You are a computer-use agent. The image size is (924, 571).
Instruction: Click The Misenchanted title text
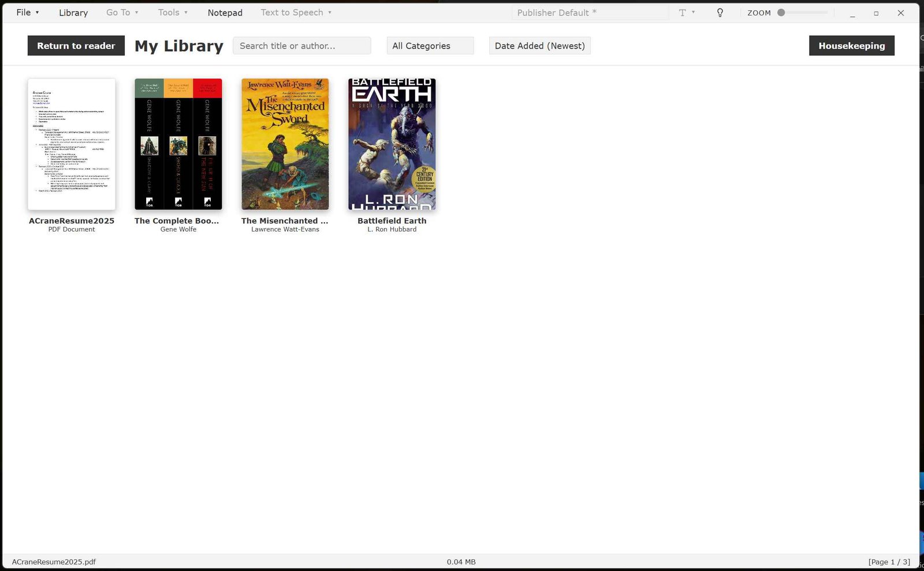[285, 221]
